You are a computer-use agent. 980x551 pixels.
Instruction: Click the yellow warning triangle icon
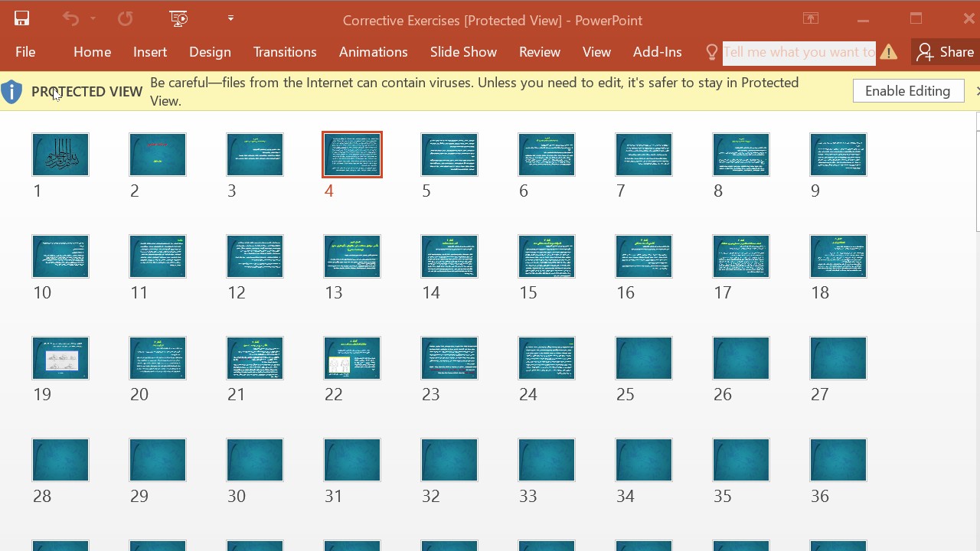coord(889,52)
